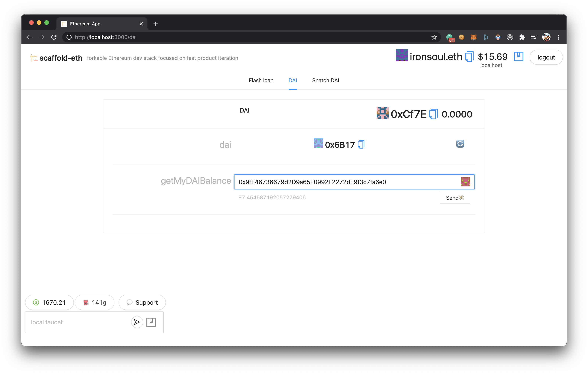Click the Send button

tap(455, 198)
